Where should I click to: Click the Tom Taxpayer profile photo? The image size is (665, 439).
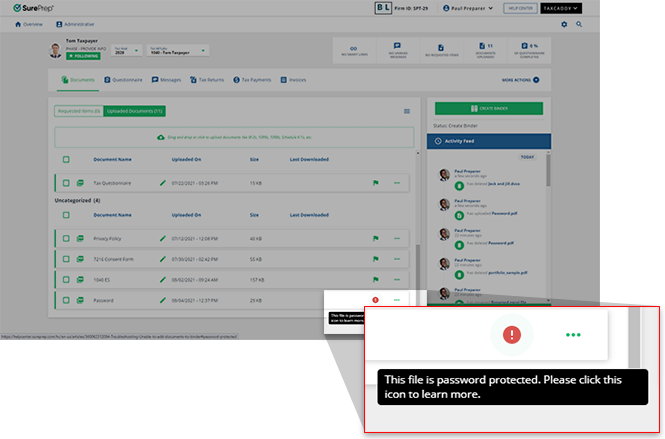tap(55, 50)
